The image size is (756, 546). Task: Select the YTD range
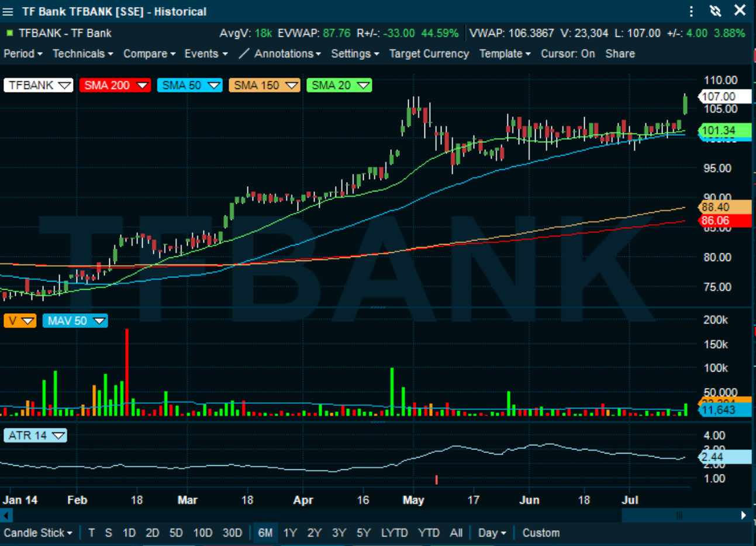[429, 533]
